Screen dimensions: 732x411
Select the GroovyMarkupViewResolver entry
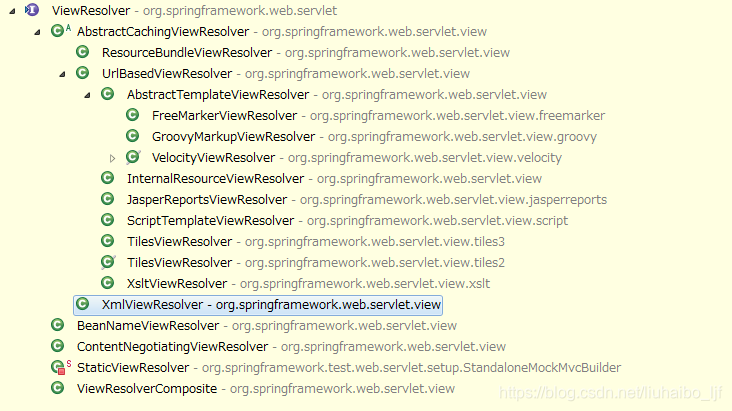374,137
